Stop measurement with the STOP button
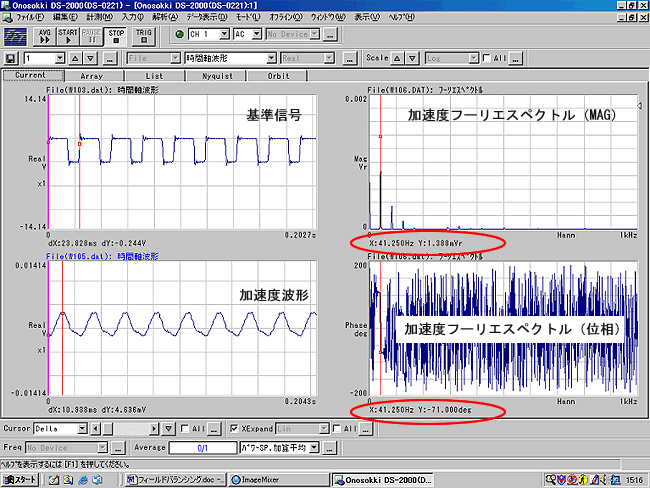Image resolution: width=650 pixels, height=488 pixels. click(x=116, y=36)
